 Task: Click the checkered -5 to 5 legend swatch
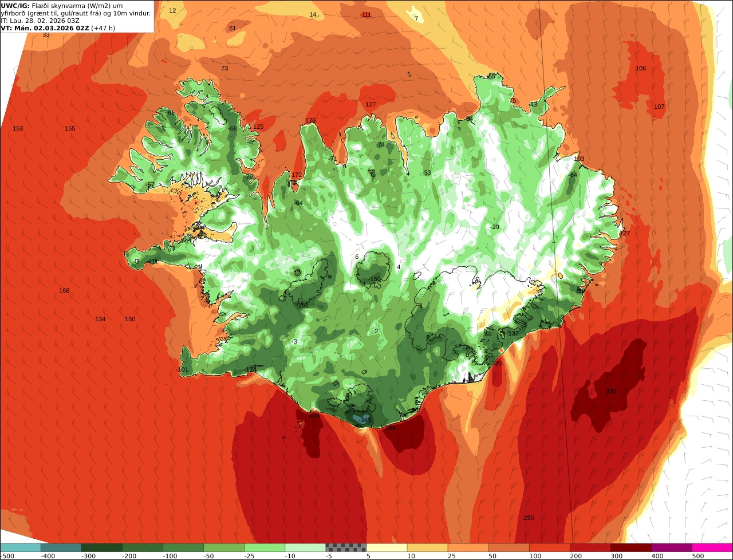click(x=346, y=547)
